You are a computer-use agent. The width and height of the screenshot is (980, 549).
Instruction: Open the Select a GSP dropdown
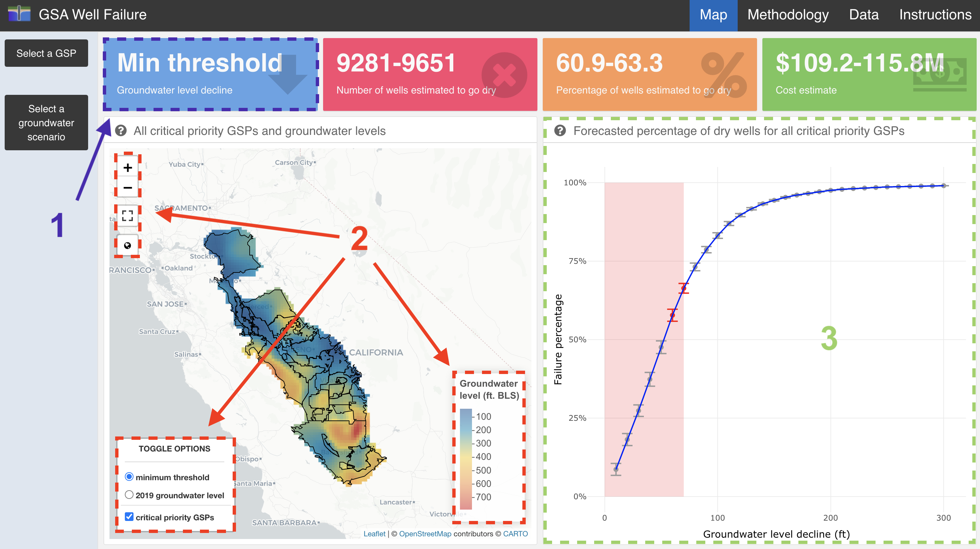coord(46,53)
